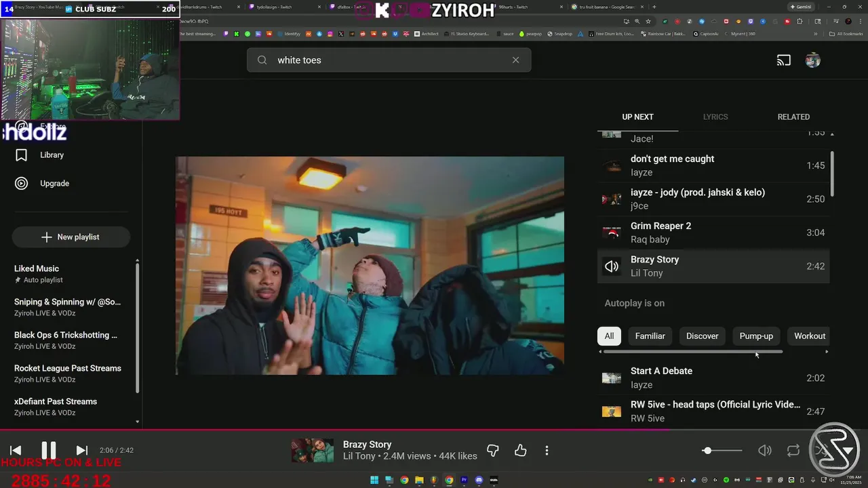Play Start A Debate by Iayze
The width and height of the screenshot is (868, 488).
[713, 378]
